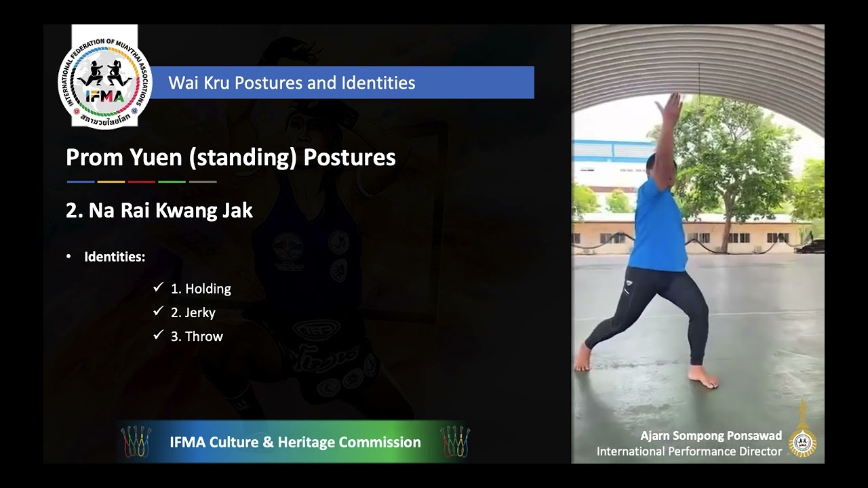Click the checkmark next to 3. Throw
This screenshot has height=488, width=868.
(159, 335)
